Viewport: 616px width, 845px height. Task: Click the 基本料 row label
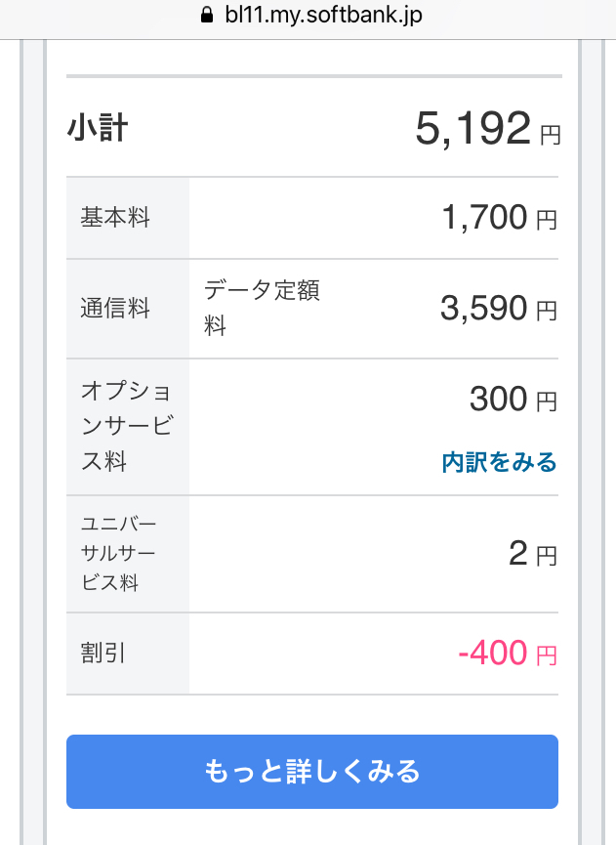coord(115,218)
